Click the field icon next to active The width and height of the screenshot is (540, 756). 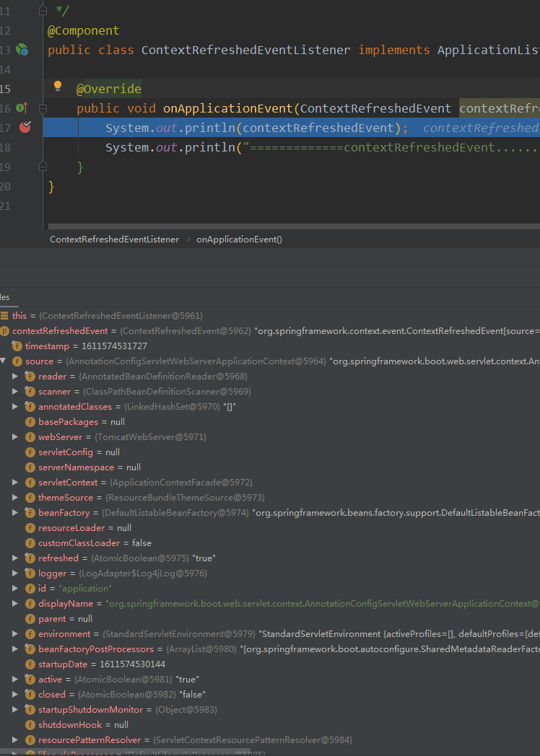point(30,680)
